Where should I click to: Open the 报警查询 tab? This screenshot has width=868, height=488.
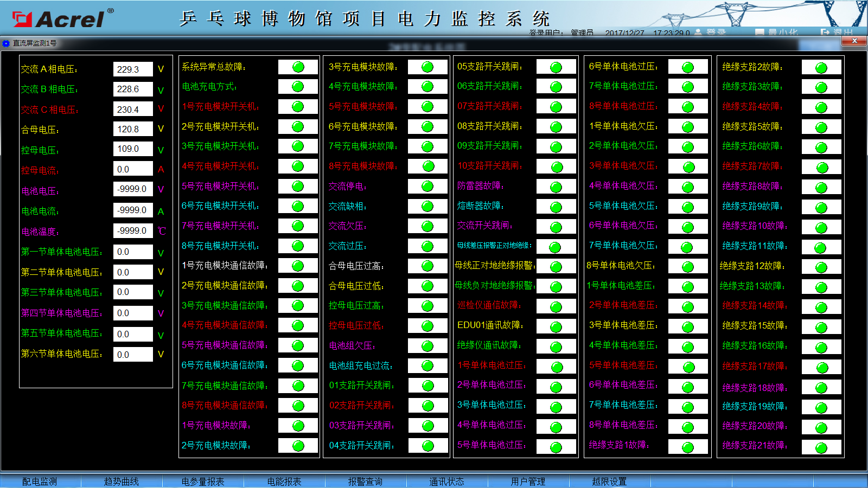coord(366,481)
